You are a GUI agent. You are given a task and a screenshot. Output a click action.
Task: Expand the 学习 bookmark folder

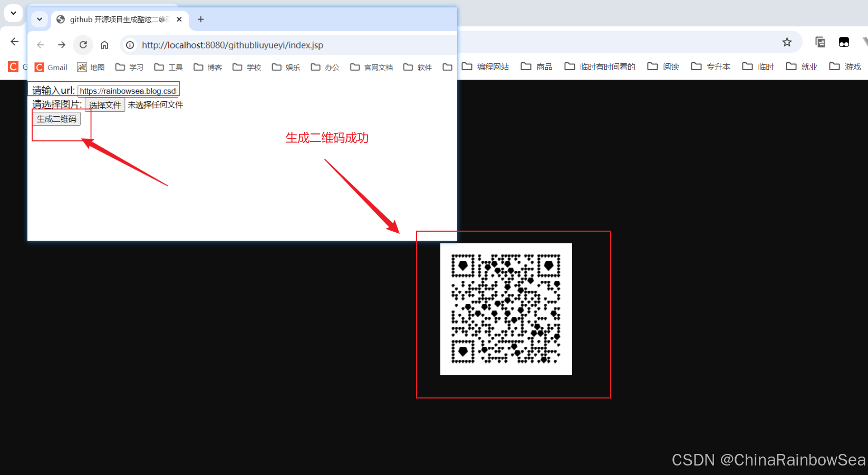click(130, 67)
